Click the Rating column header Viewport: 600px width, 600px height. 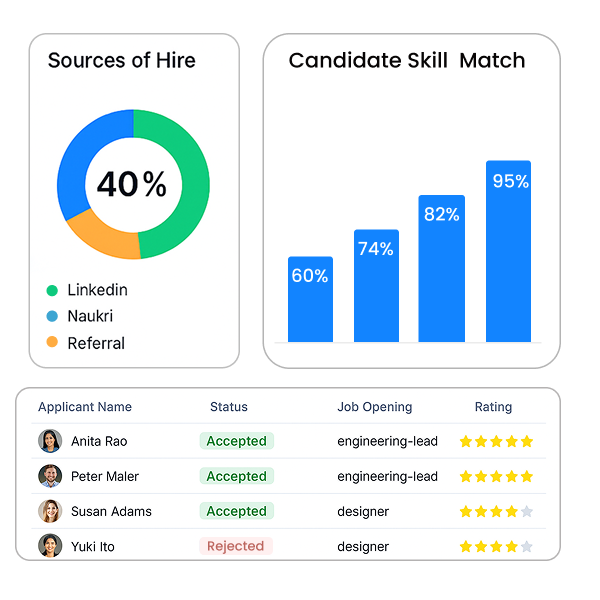[493, 407]
